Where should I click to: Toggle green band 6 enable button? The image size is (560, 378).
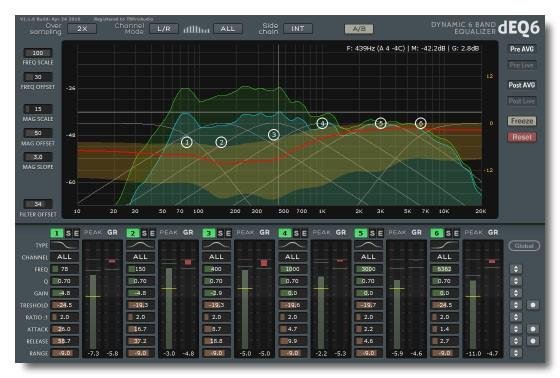tap(437, 233)
